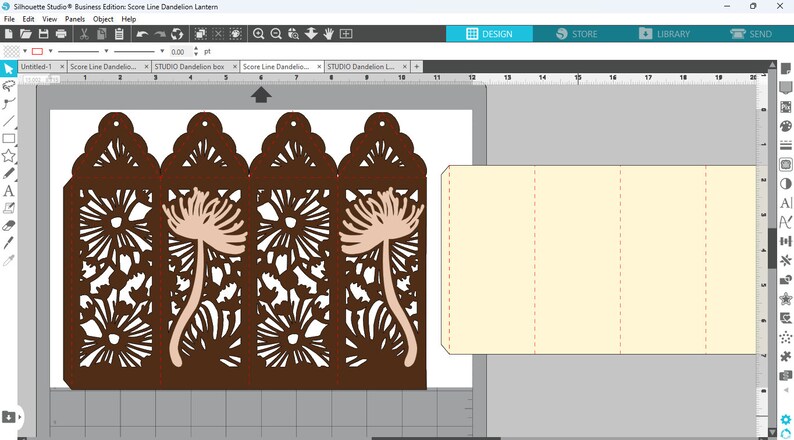Add a new document tab with plus

tap(416, 66)
